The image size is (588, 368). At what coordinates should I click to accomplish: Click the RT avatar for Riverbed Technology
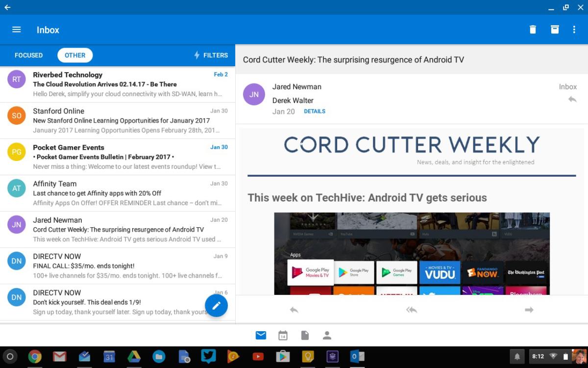[x=17, y=79]
